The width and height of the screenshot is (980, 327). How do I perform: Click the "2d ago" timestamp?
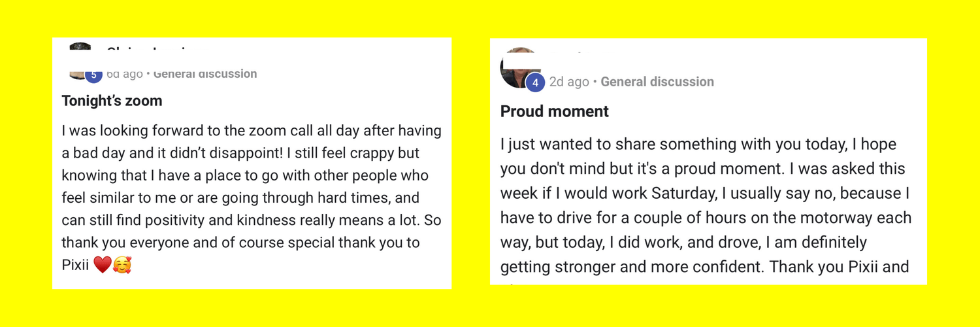(x=569, y=82)
